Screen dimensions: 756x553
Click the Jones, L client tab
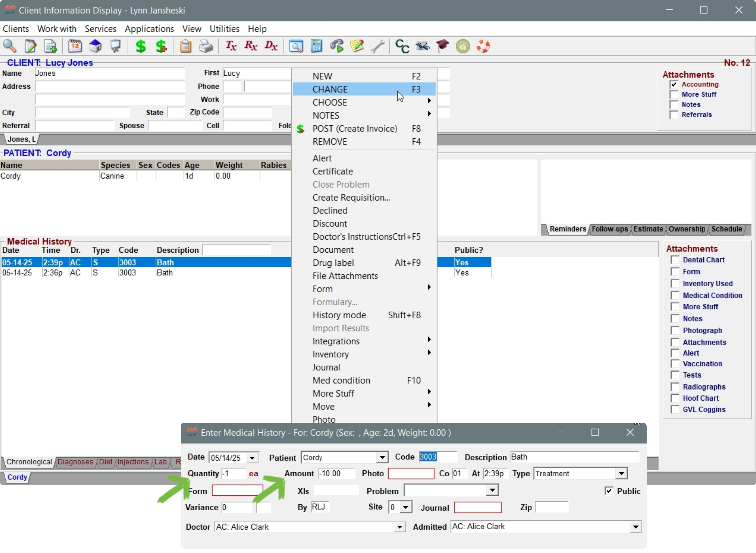(22, 139)
